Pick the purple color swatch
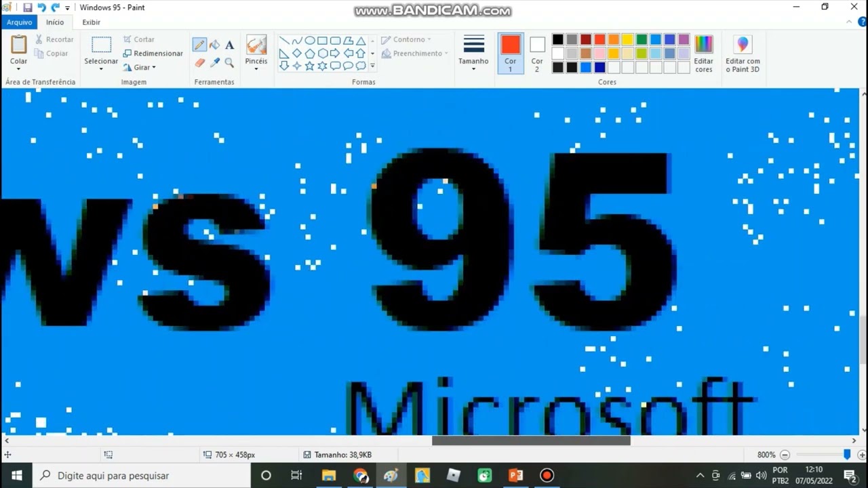868x488 pixels. click(684, 39)
